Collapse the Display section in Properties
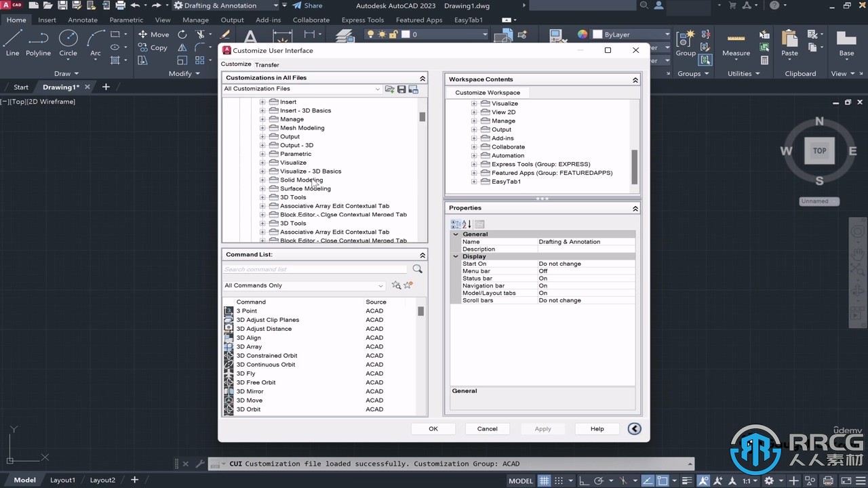 pos(456,257)
